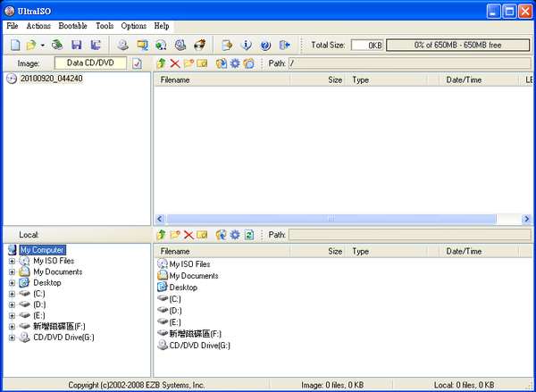Image resolution: width=536 pixels, height=392 pixels.
Task: Click the 0% of 650MB capacity bar
Action: tap(457, 46)
